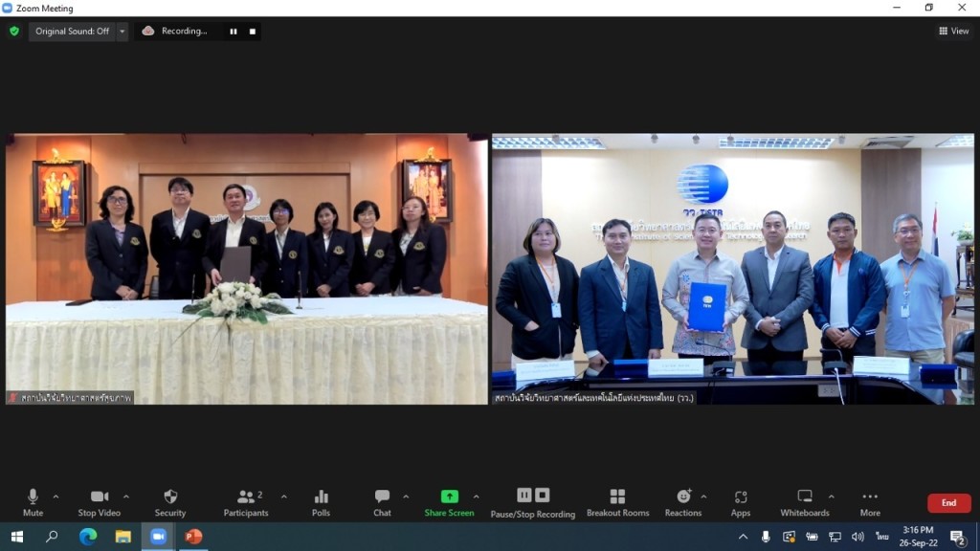Open the Reactions menu
The image size is (980, 551).
683,501
